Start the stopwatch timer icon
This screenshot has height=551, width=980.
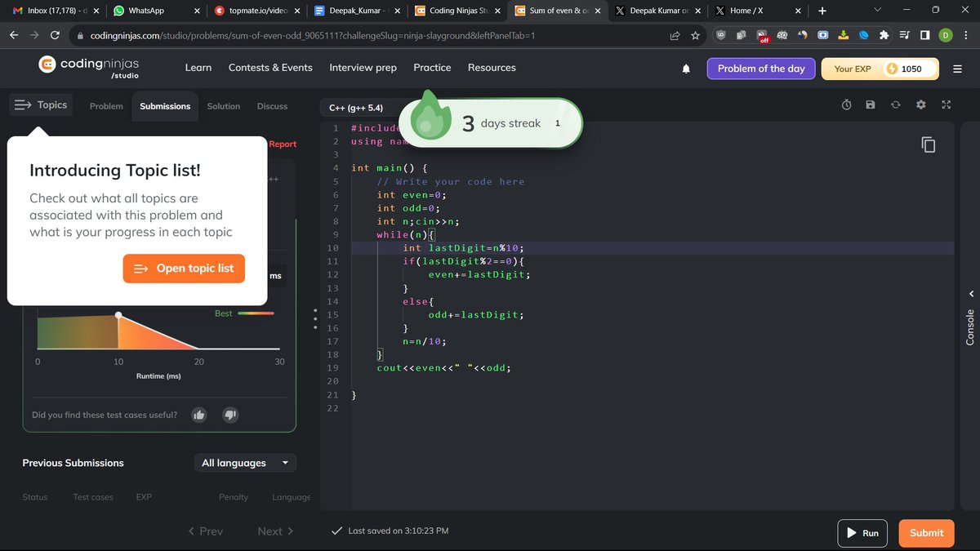(847, 104)
